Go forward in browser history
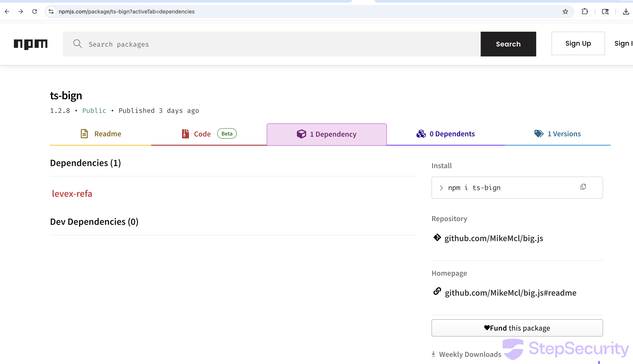 (x=21, y=12)
